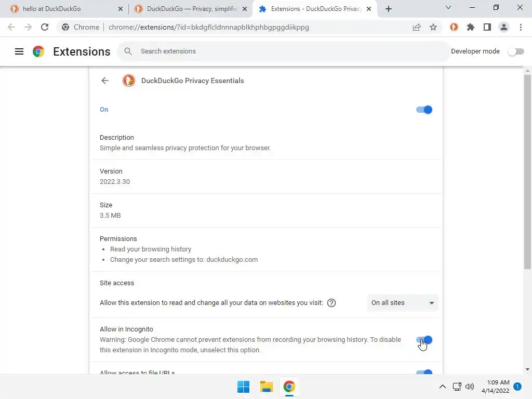532x399 pixels.
Task: Close the Extensions tab
Action: (369, 9)
